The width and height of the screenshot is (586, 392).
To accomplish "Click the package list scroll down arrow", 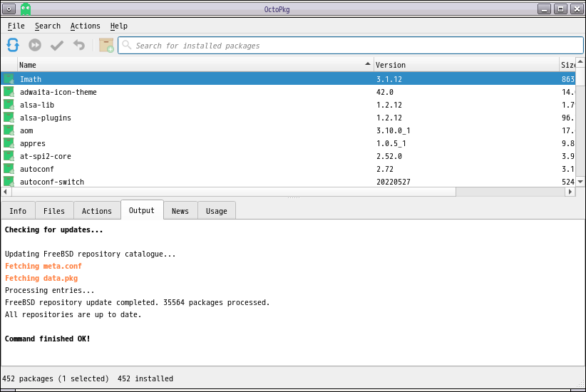I will [580, 182].
